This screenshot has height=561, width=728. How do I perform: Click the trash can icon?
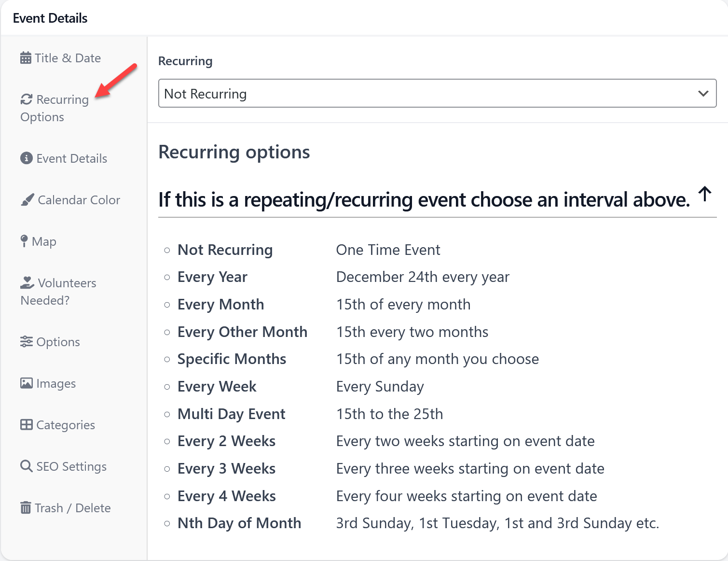pyautogui.click(x=26, y=508)
